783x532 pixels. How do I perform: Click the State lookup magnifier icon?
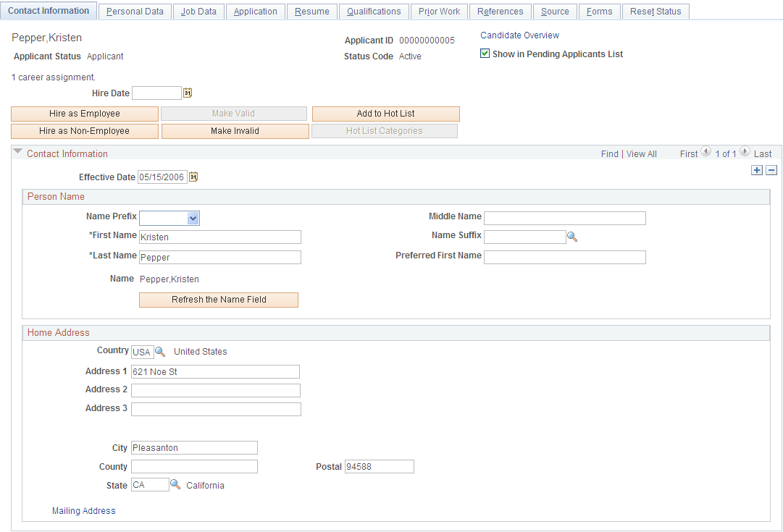(175, 484)
